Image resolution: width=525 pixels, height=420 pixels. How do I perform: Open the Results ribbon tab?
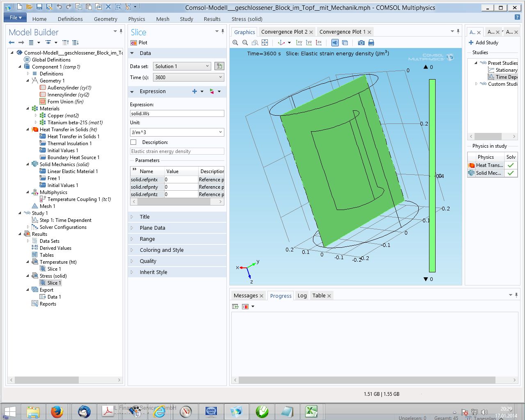point(212,19)
